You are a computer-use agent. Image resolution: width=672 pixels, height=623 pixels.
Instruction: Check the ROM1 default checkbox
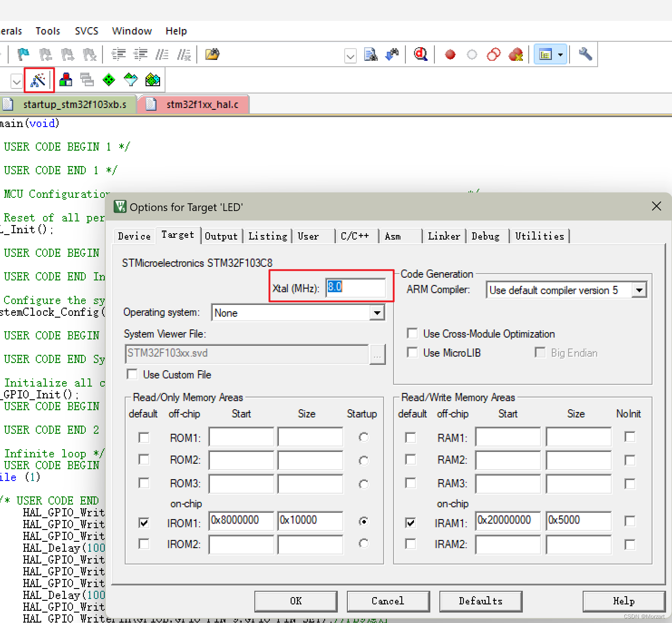coord(144,437)
